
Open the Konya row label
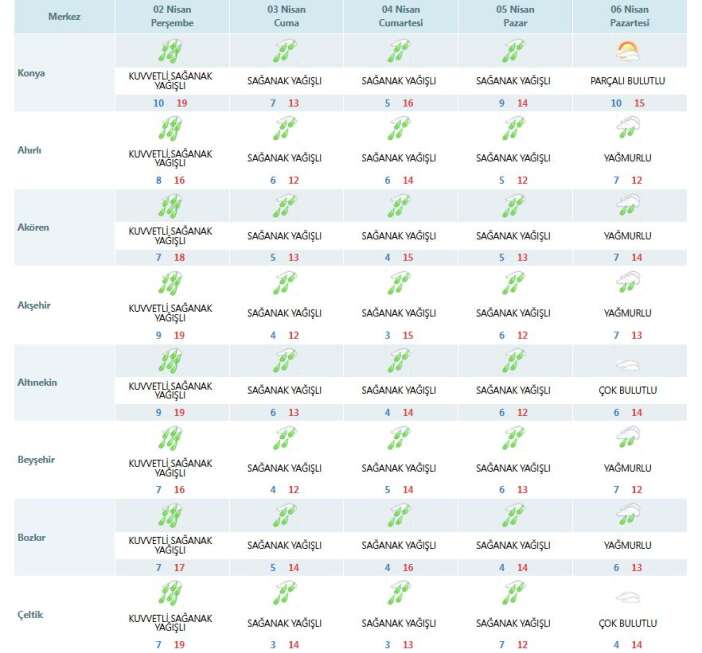[x=34, y=73]
